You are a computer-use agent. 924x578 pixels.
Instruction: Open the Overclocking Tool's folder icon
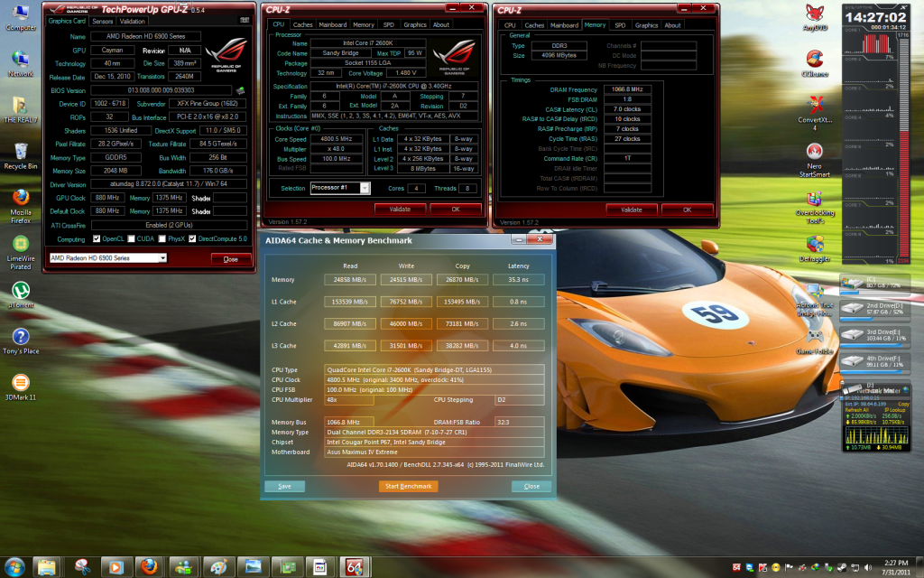coord(815,207)
